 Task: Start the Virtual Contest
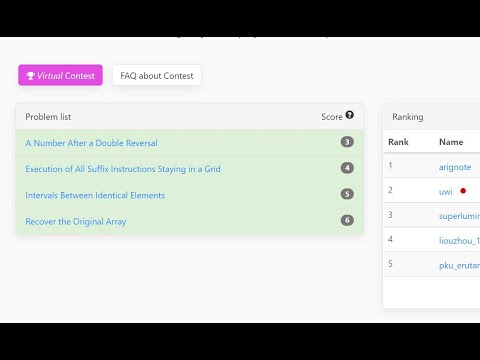pos(60,75)
